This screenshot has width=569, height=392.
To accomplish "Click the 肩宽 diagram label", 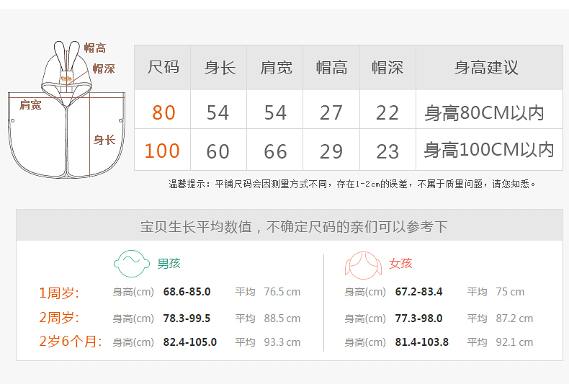I will coord(30,105).
